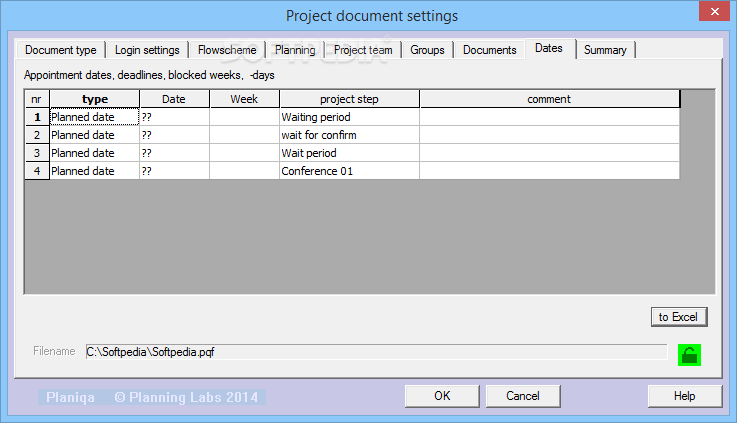Select 'Planned date' cell in row 1
This screenshot has height=423, width=737.
94,117
